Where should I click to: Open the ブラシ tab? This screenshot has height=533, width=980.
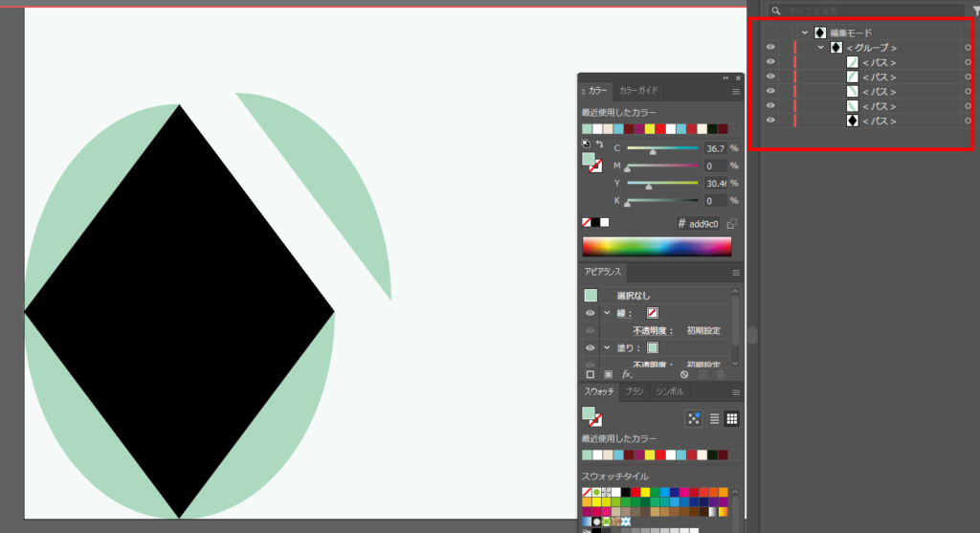coord(634,392)
